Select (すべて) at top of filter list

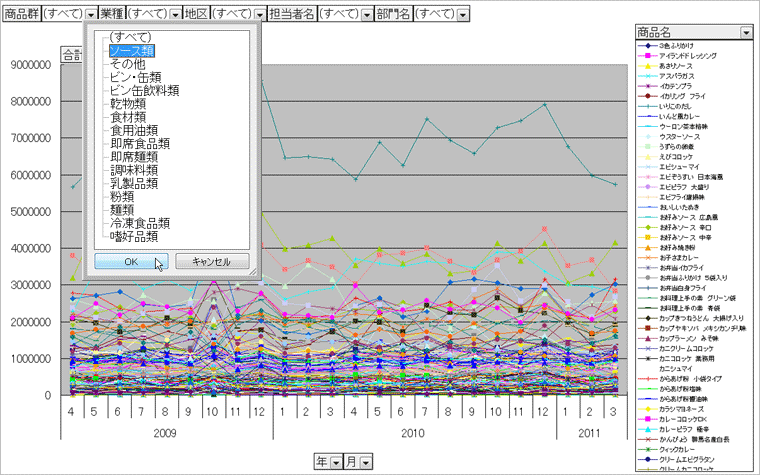[130, 37]
